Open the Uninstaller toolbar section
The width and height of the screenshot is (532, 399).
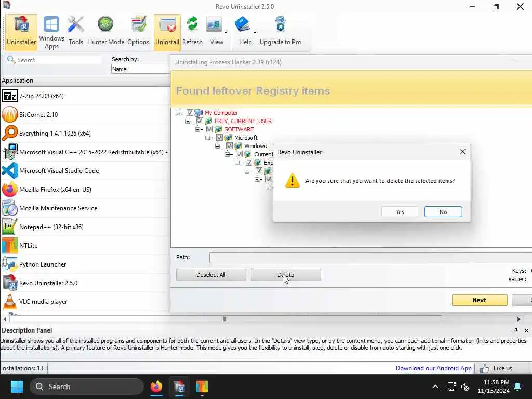[21, 32]
